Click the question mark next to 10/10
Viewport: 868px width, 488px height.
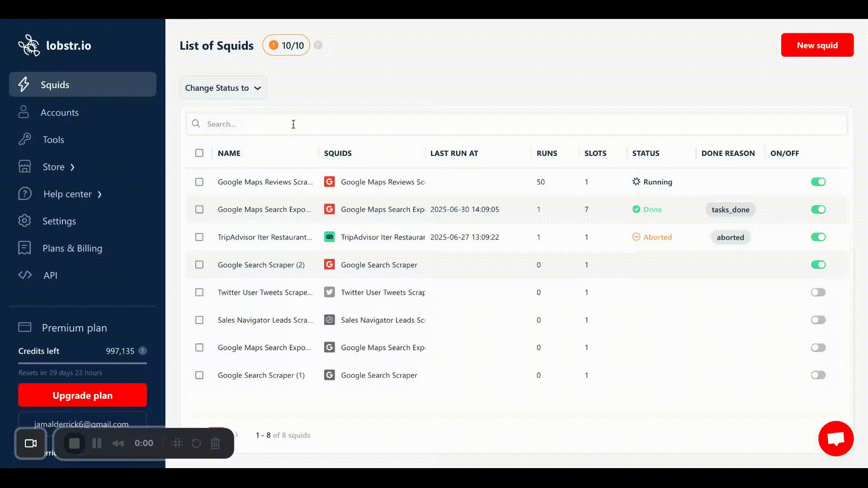coord(318,45)
